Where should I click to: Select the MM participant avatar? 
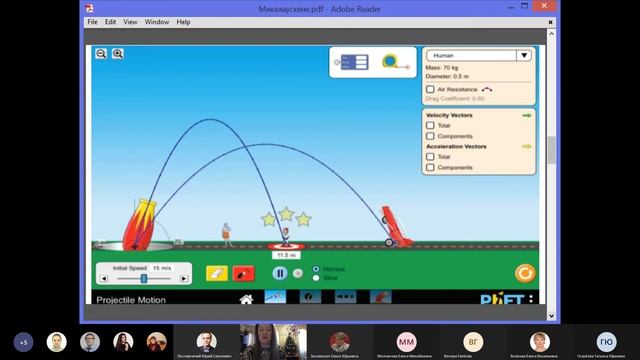(406, 342)
